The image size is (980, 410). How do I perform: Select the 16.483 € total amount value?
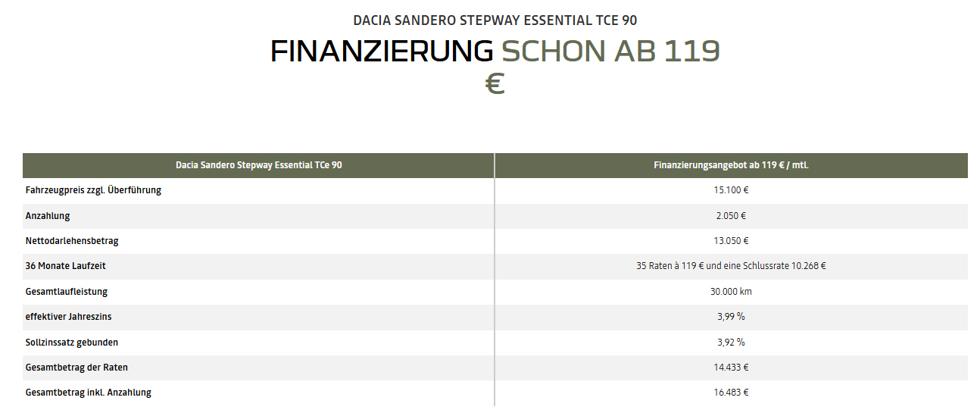point(731,392)
